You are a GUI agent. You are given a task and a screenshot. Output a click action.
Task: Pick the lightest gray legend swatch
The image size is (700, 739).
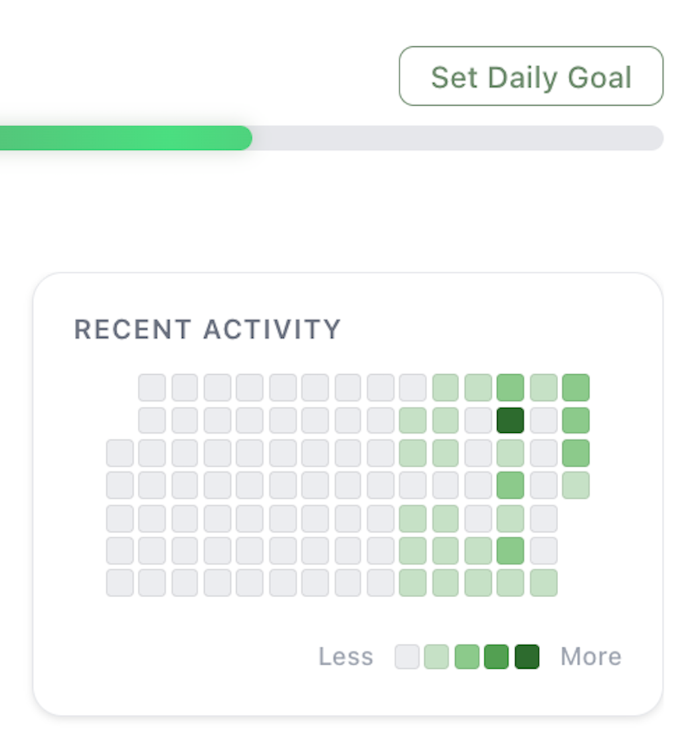pos(407,657)
